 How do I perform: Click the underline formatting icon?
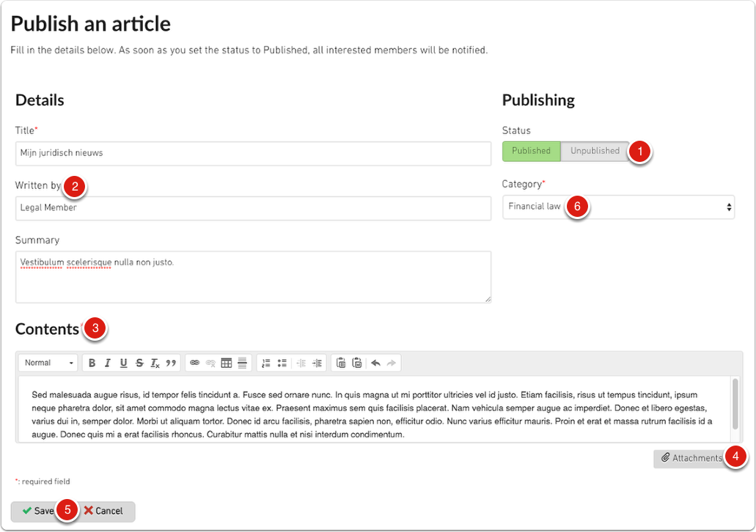(123, 363)
